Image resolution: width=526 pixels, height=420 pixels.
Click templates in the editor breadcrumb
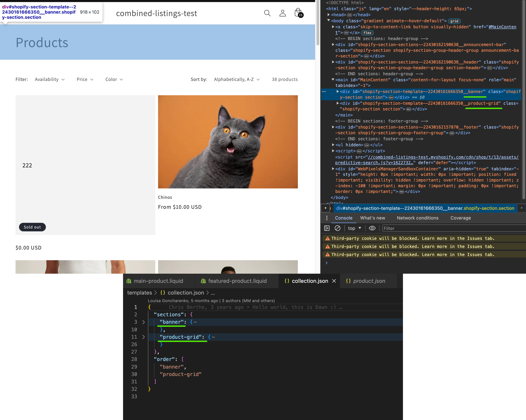click(140, 292)
